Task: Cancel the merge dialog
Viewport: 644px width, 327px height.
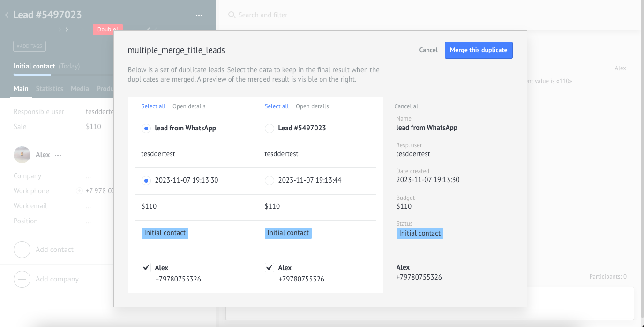Action: 428,50
